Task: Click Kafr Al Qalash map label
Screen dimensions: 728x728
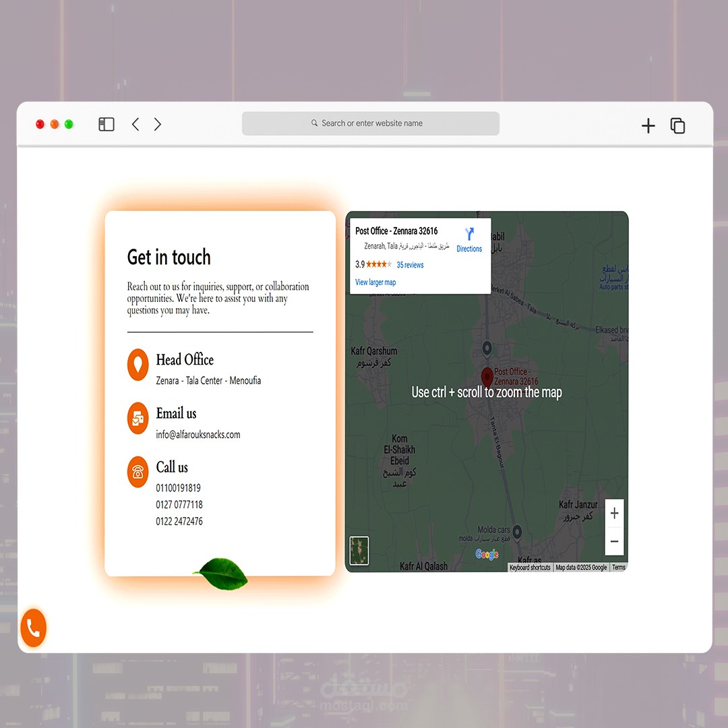Action: [x=423, y=566]
